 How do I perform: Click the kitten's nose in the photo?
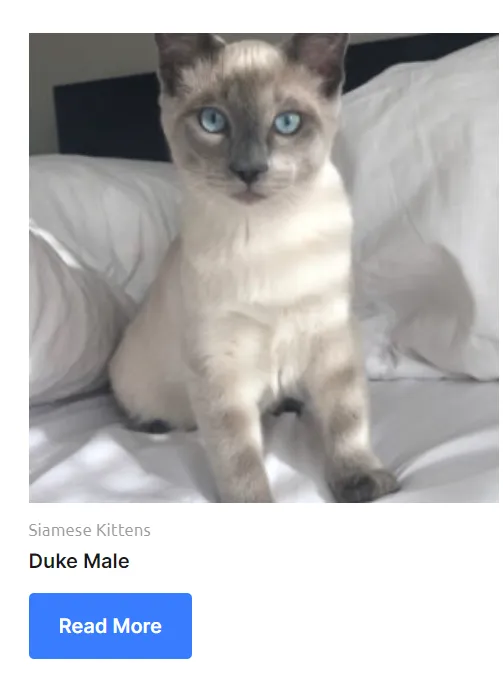click(x=248, y=173)
